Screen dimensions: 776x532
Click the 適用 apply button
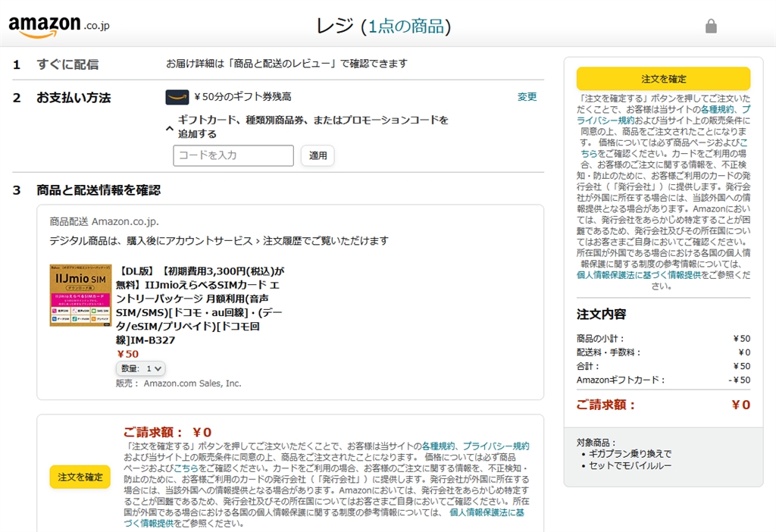(x=318, y=155)
